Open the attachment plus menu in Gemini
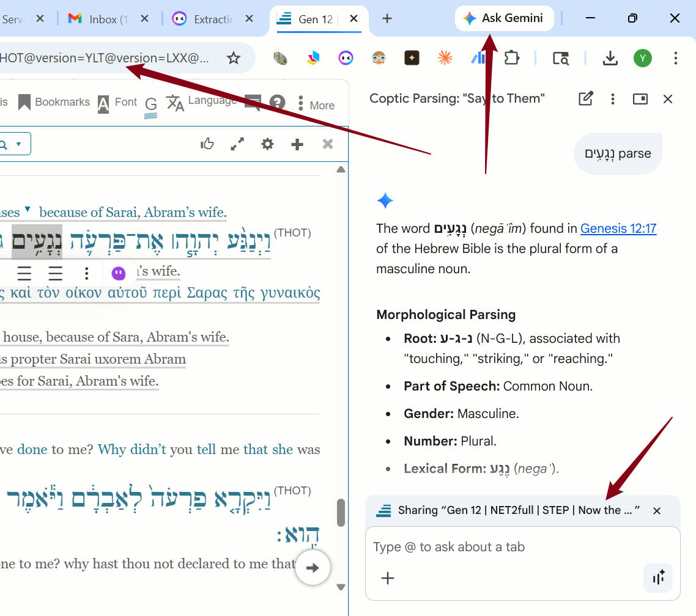 pos(388,578)
